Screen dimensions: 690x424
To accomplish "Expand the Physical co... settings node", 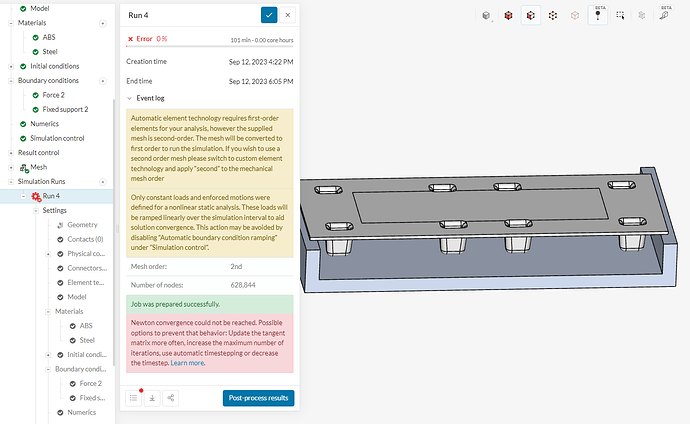I will 48,254.
